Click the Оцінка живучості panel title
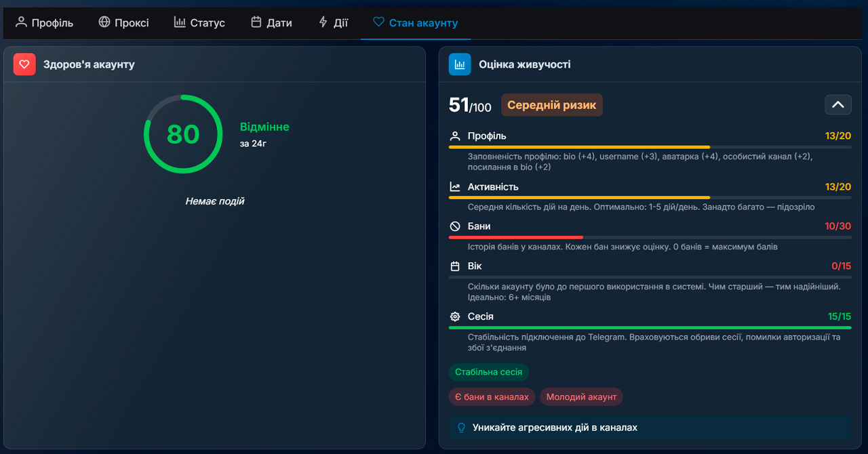Image resolution: width=868 pixels, height=454 pixels. click(x=525, y=64)
